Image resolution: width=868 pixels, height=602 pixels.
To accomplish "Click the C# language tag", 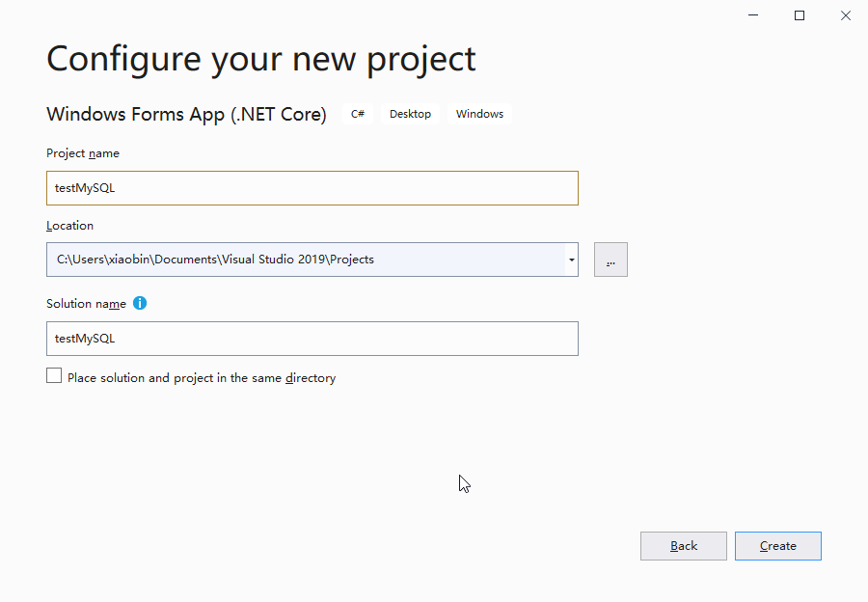I will coord(358,114).
